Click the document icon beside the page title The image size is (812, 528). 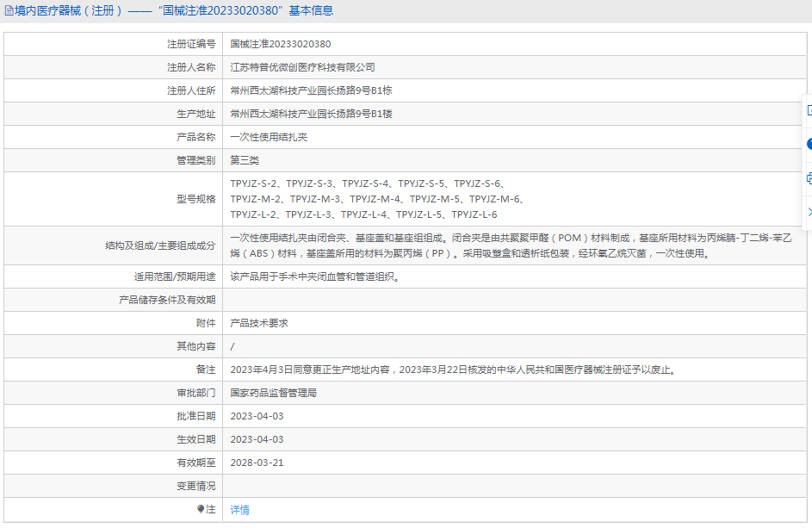[9, 11]
